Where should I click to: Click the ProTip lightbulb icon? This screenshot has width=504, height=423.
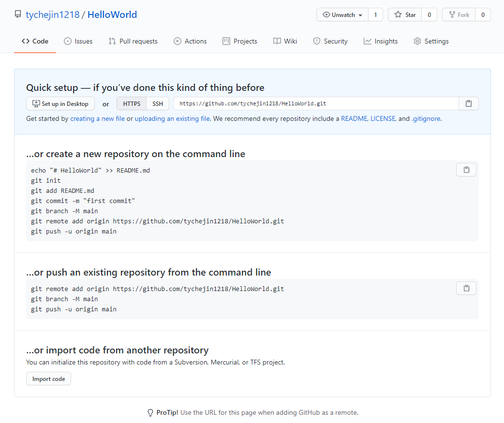[150, 413]
